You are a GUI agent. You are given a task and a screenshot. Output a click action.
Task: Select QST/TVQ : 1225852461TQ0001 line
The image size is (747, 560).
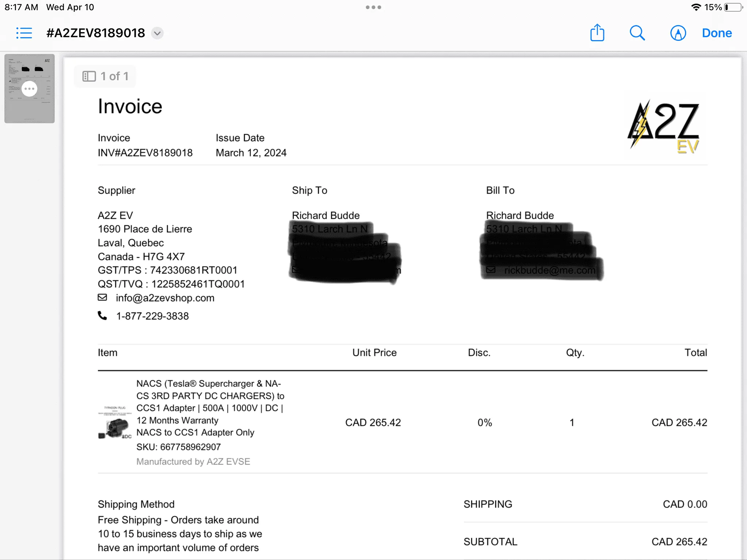point(171,284)
